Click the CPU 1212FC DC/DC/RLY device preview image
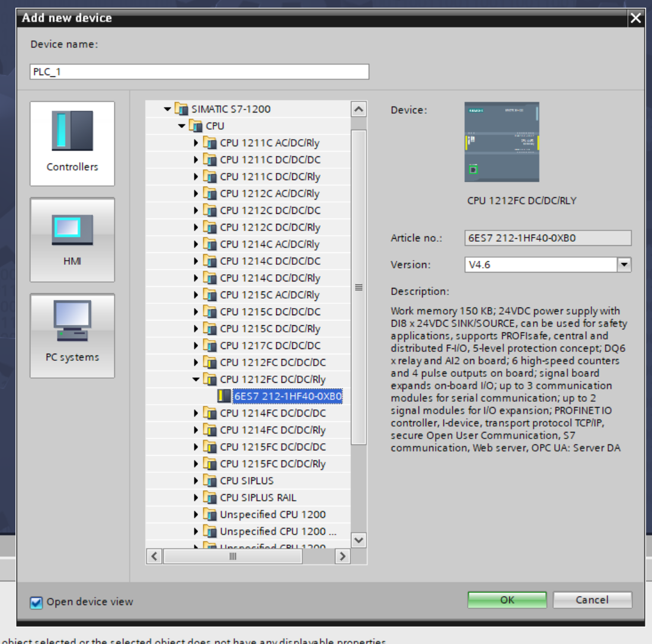This screenshot has width=652, height=644. pos(501,142)
